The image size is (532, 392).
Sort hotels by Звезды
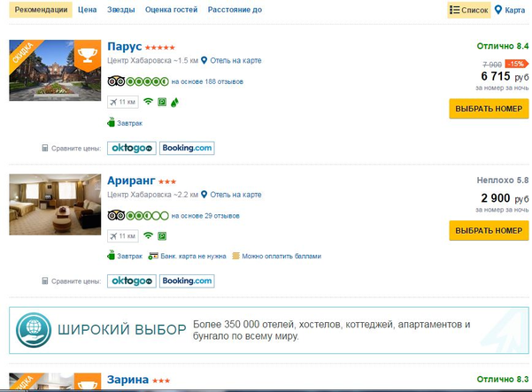click(x=121, y=10)
